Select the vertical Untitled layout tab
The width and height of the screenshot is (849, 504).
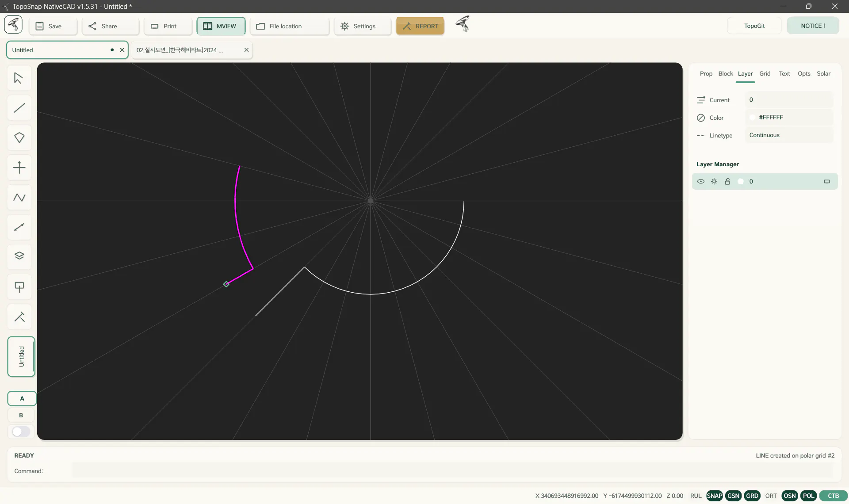(x=21, y=357)
